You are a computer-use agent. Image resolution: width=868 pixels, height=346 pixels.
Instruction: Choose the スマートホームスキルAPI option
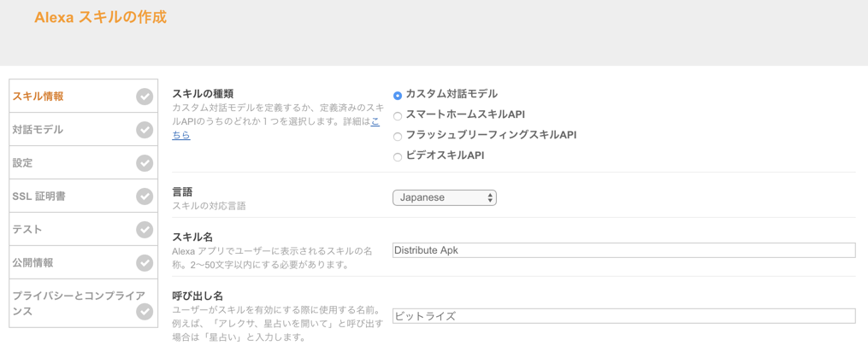398,116
